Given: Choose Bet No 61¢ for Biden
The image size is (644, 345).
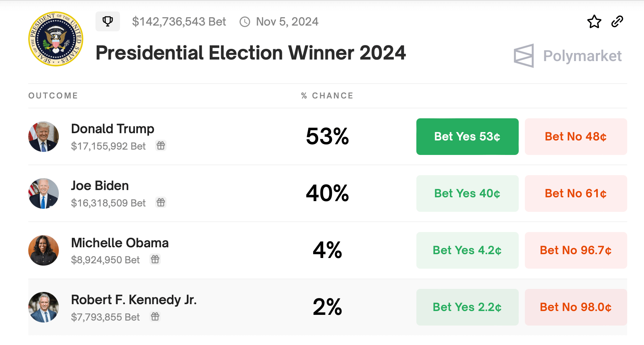Looking at the screenshot, I should click(x=576, y=193).
